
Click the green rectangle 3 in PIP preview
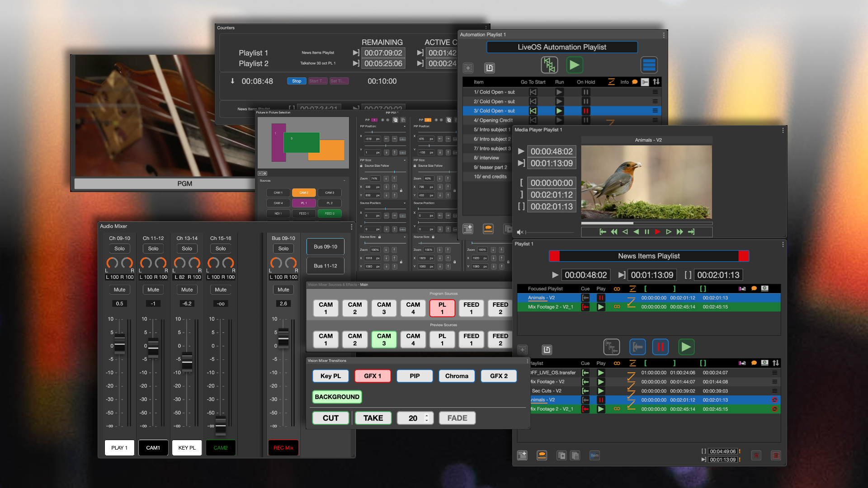click(x=302, y=142)
